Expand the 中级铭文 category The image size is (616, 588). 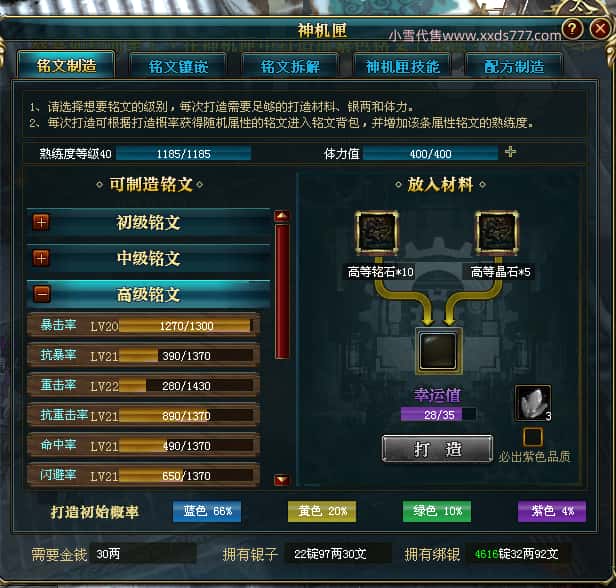coord(41,258)
